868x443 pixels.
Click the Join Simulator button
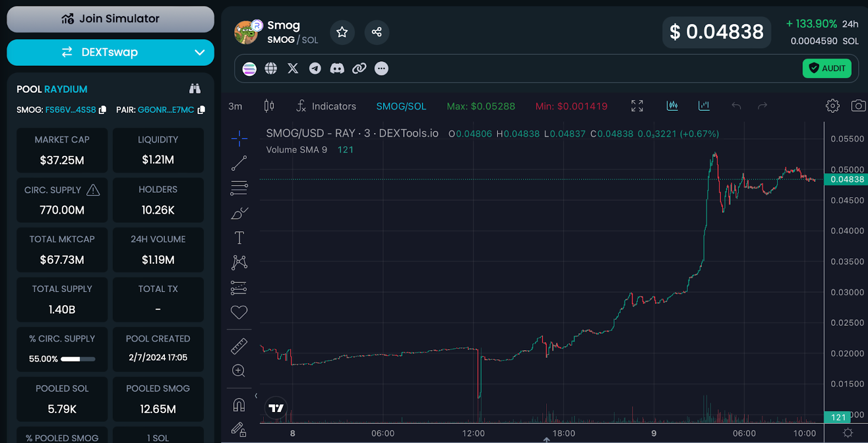coord(111,19)
